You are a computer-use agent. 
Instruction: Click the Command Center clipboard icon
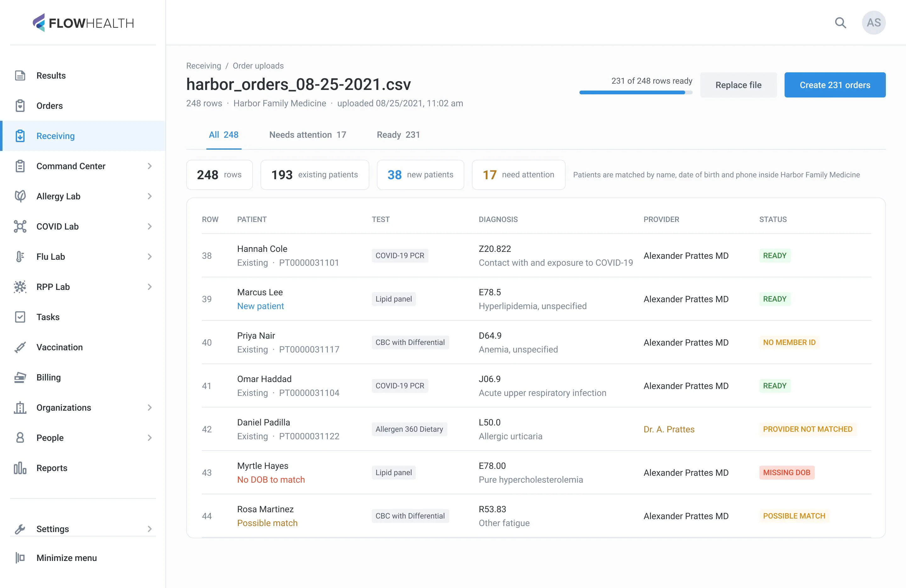(20, 166)
